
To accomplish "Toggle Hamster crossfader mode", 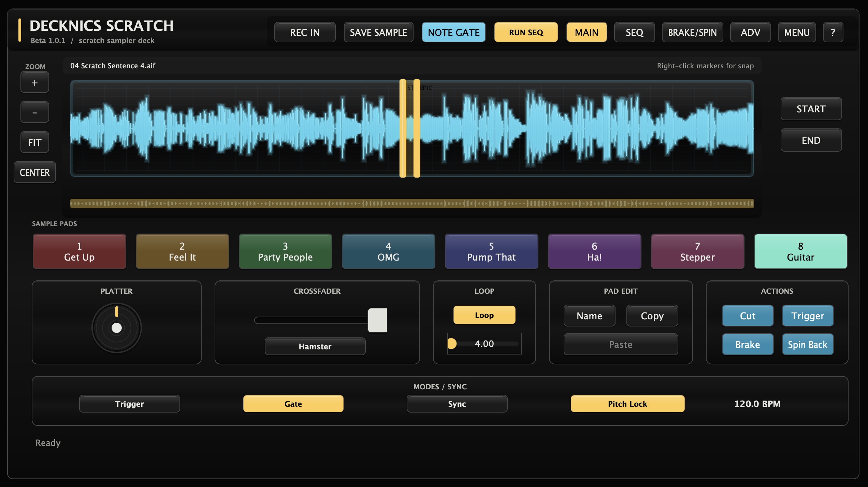I will point(315,347).
